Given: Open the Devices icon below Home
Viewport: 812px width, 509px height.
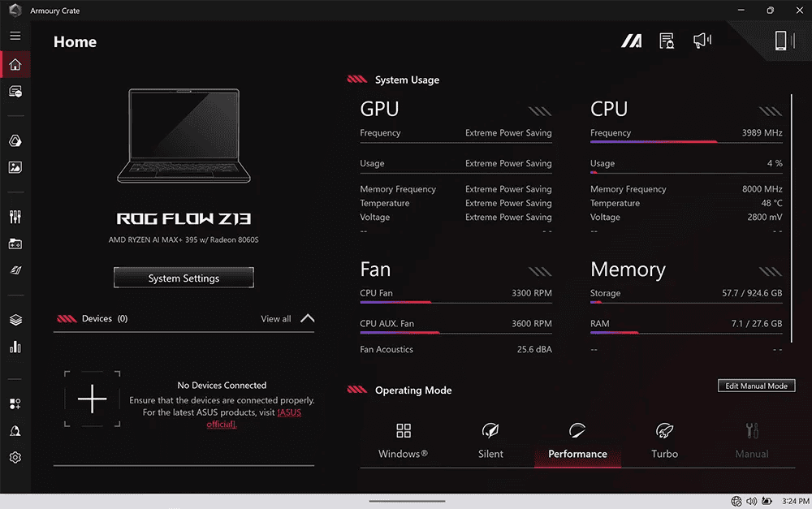Looking at the screenshot, I should (15, 92).
